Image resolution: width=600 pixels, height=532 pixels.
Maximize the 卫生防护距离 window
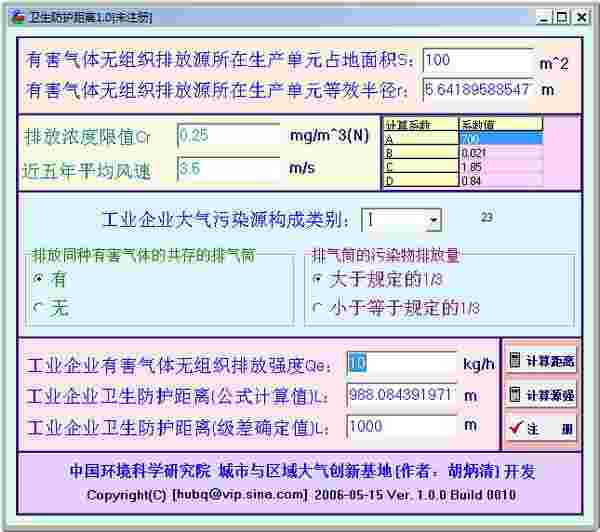562,17
